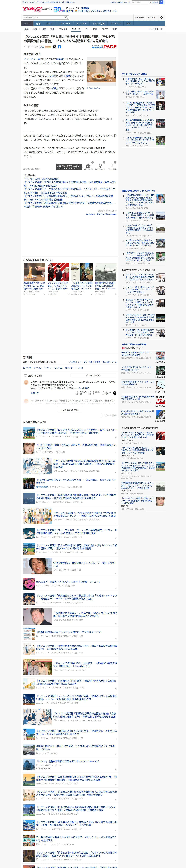The width and height of the screenshot is (186, 868).
Task: Open related link 「テレ朝」についてのみんなの反応
Action: 41,179
